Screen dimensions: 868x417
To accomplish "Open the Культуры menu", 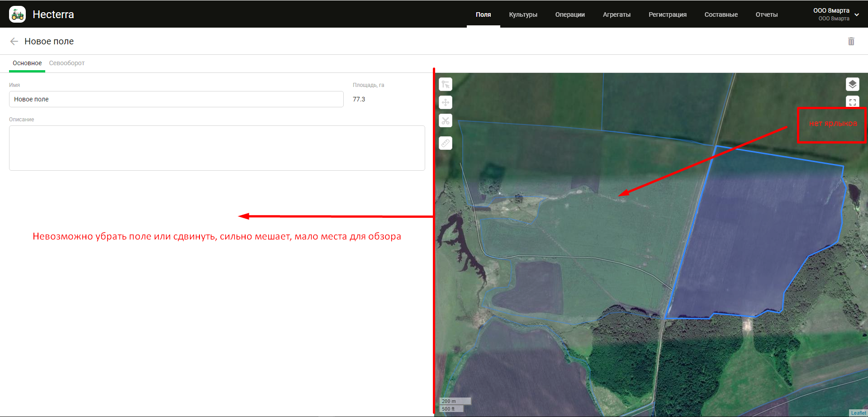I will tap(523, 14).
